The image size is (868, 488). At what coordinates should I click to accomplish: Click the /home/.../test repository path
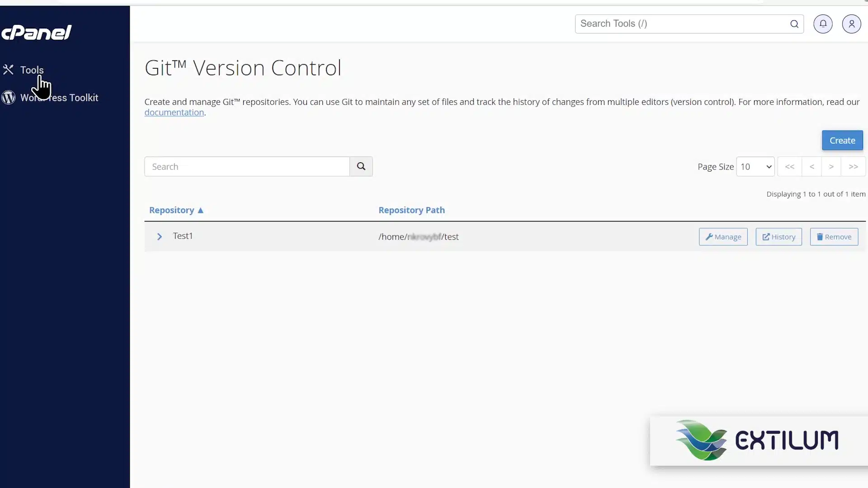pos(418,237)
